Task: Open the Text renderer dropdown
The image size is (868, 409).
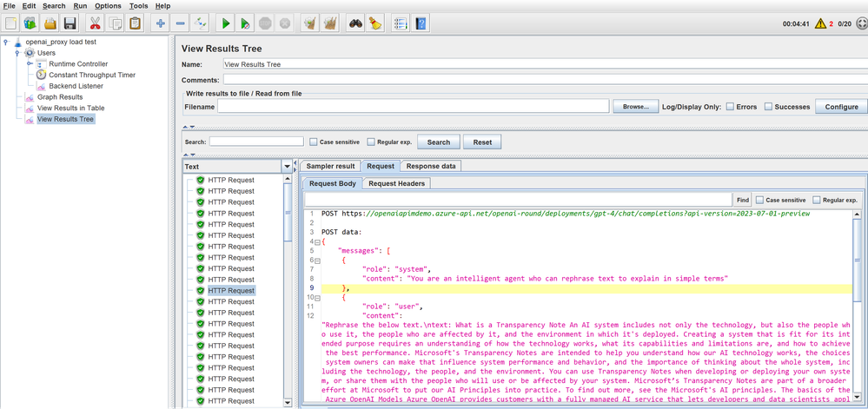Action: [x=288, y=167]
